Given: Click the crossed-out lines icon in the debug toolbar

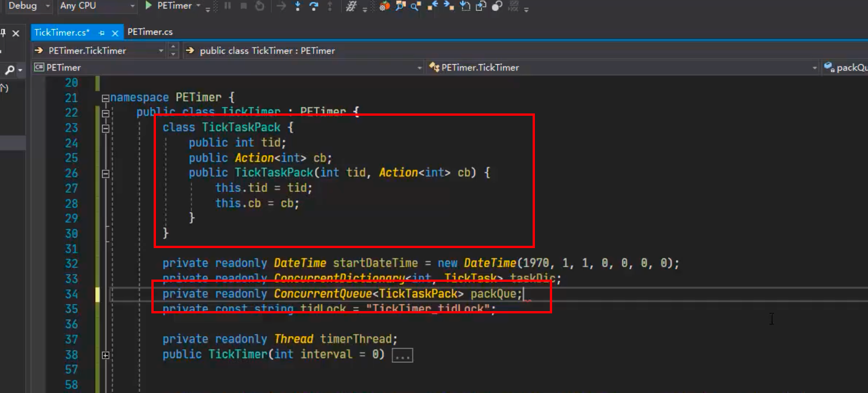Looking at the screenshot, I should (x=352, y=6).
